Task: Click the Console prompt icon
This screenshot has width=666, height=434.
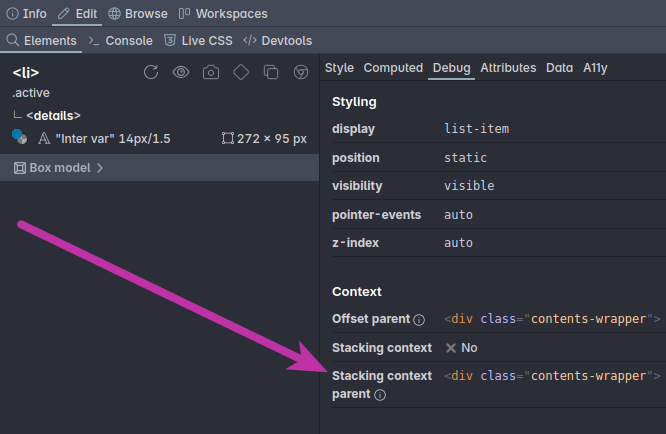Action: 93,40
